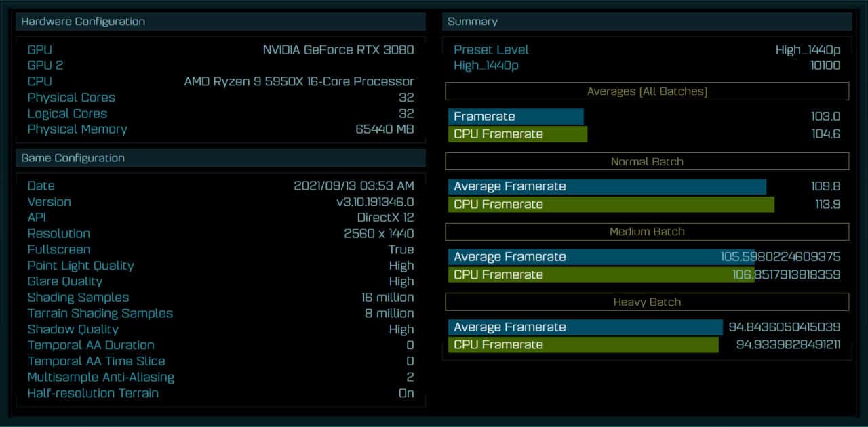This screenshot has height=427, width=868.
Task: Click the Normal Batch Average Framerate bar
Action: click(x=607, y=187)
